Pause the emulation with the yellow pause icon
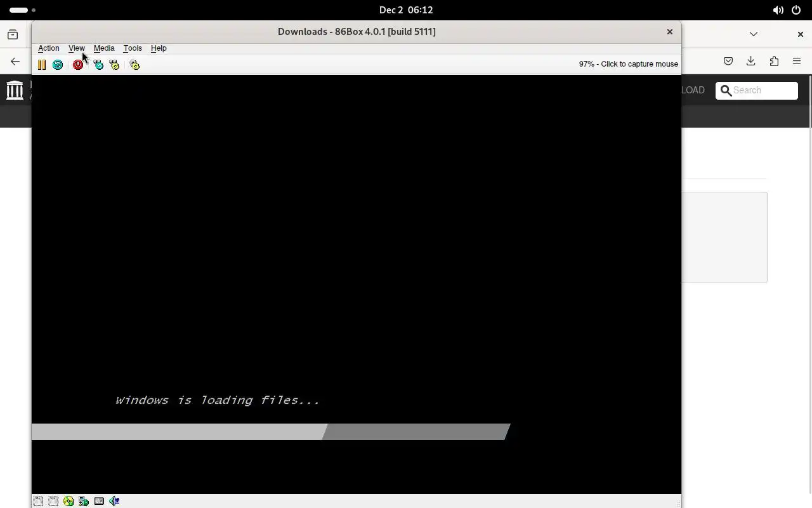This screenshot has width=812, height=508. pyautogui.click(x=42, y=65)
